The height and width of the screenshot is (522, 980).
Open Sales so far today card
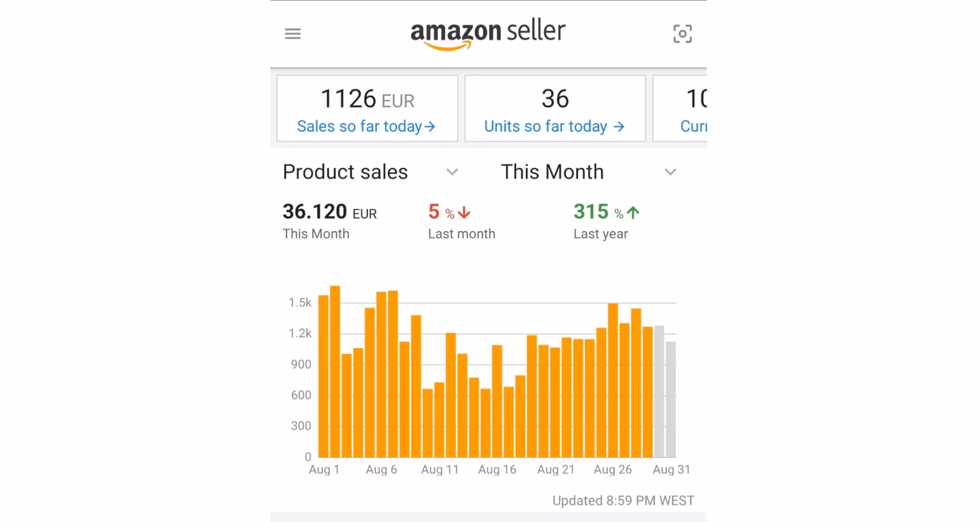pyautogui.click(x=367, y=108)
